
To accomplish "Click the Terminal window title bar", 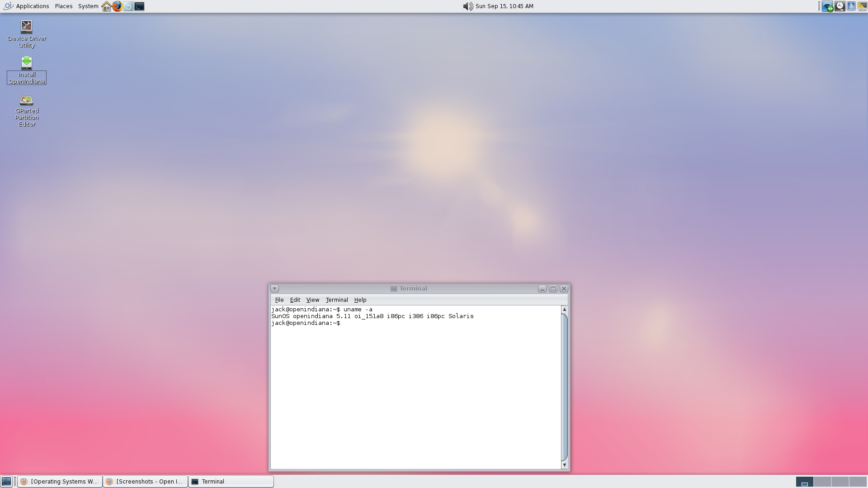I will coord(409,289).
